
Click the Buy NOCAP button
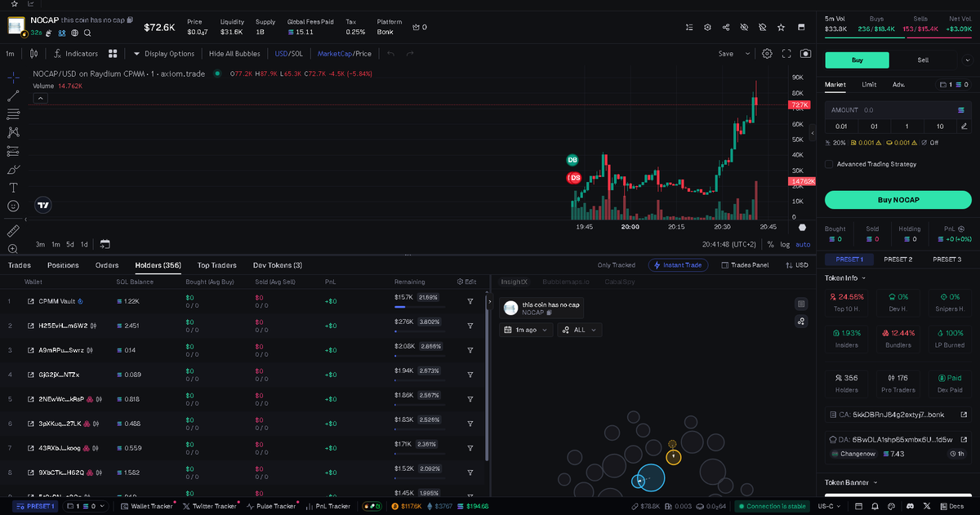point(898,200)
